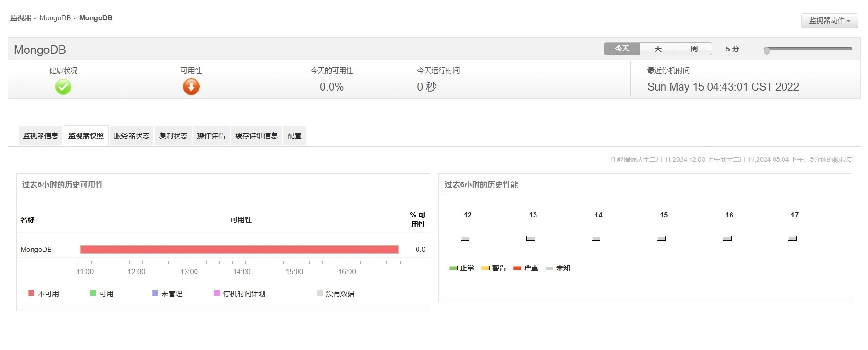868x350 pixels.
Task: Click the red 严重 legend icon
Action: (x=517, y=268)
